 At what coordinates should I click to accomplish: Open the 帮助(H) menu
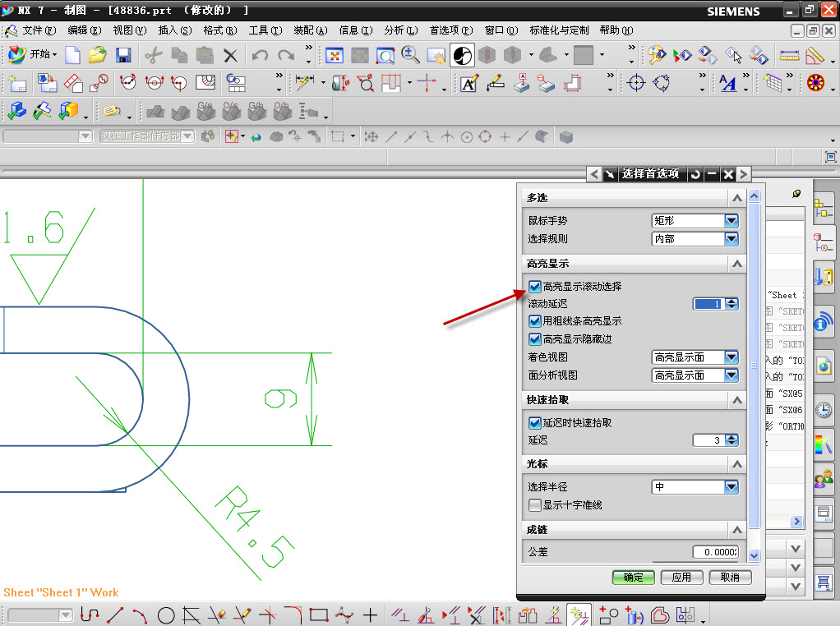[616, 30]
